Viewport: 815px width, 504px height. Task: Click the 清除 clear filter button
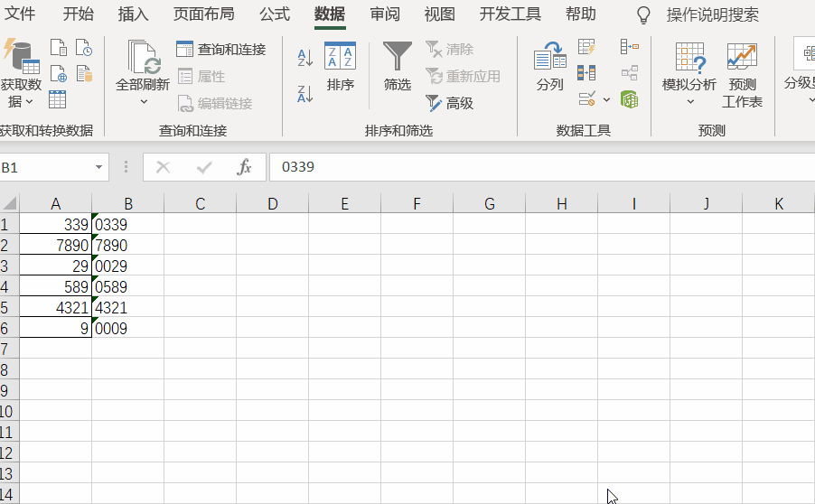pyautogui.click(x=450, y=50)
